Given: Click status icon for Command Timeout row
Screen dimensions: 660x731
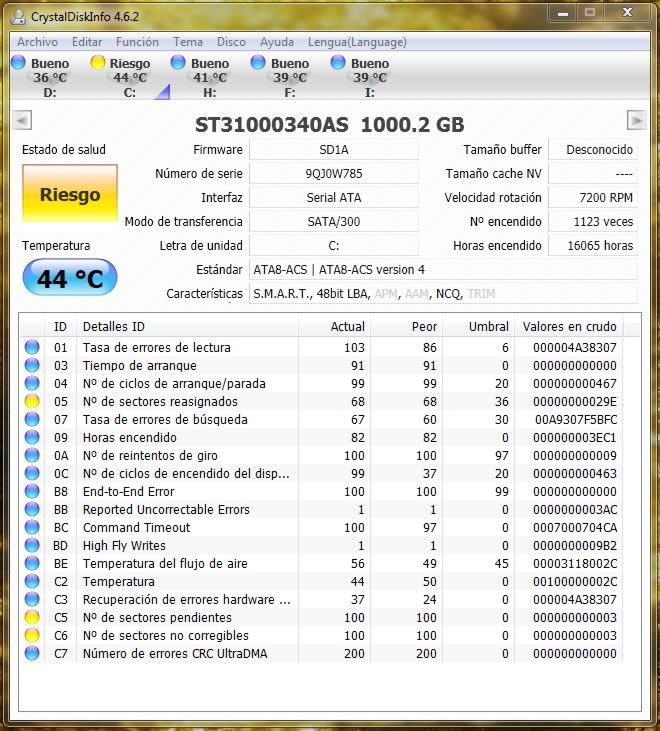Looking at the screenshot, I should click(x=32, y=527).
